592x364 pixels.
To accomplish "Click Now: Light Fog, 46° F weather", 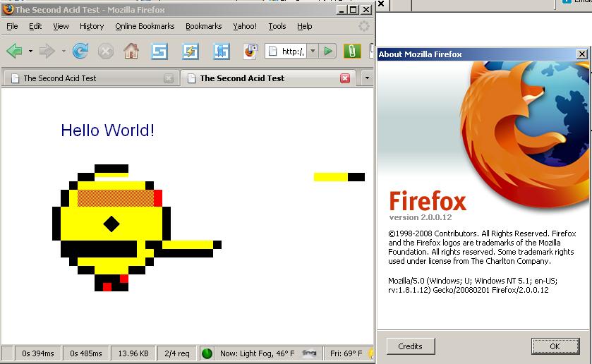I will tap(257, 353).
